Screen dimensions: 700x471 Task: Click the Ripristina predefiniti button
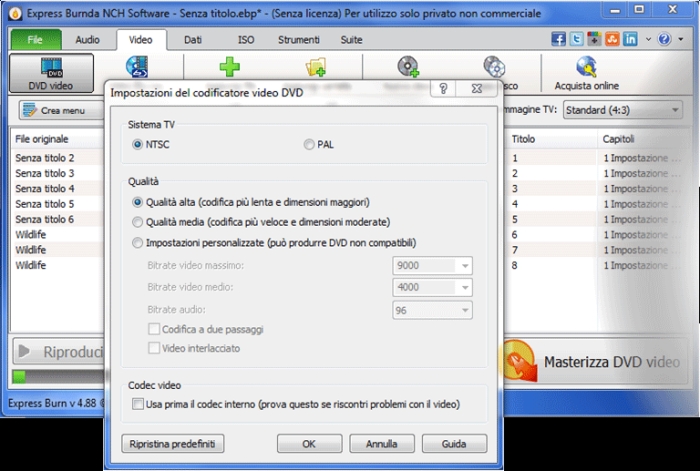point(173,444)
